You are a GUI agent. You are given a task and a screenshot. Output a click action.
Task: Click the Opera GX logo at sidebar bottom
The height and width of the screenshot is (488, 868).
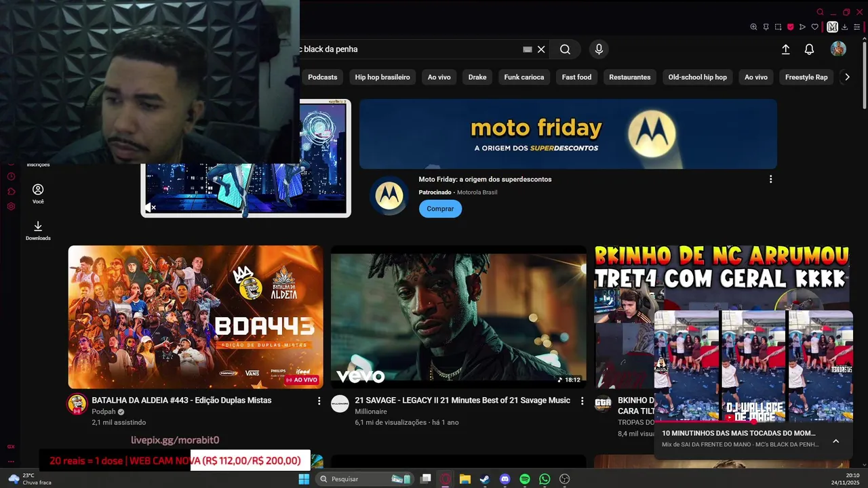(11, 447)
